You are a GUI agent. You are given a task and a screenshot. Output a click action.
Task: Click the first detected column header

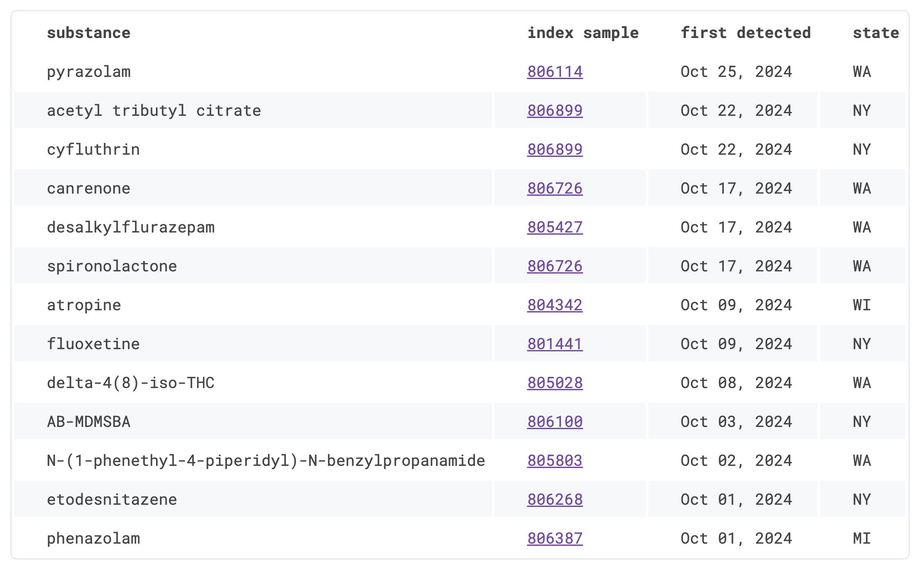[746, 33]
